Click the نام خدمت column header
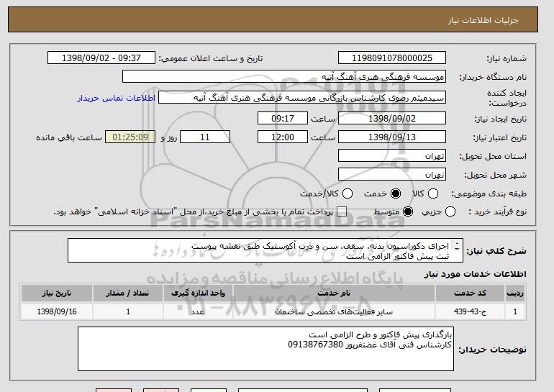Screen dimensions: 554x392 tap(334, 293)
